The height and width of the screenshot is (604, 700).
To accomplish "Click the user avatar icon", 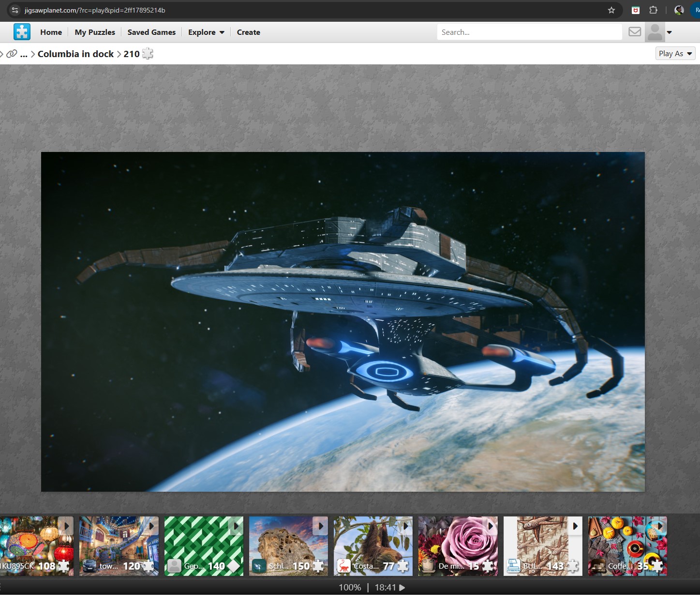I will point(655,32).
